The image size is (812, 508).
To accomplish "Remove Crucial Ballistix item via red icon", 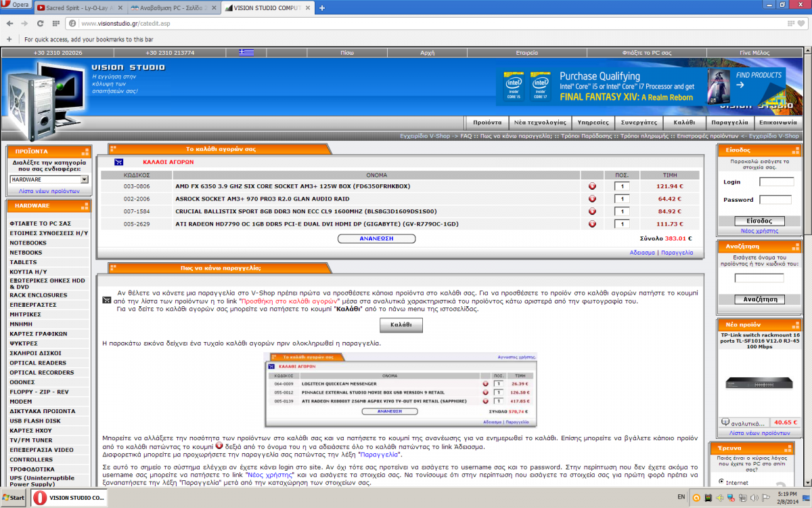I will [x=592, y=211].
